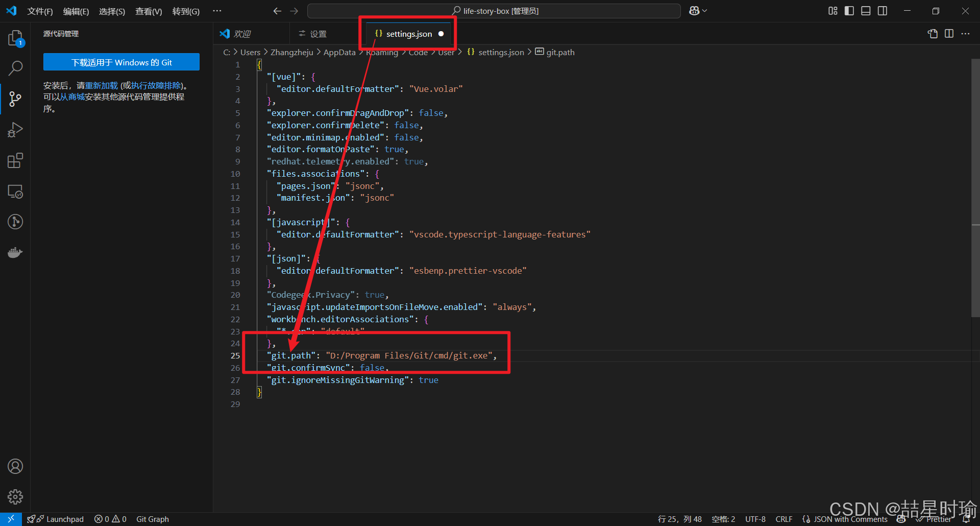Open the Extensions view icon
This screenshot has height=526, width=980.
[x=15, y=160]
